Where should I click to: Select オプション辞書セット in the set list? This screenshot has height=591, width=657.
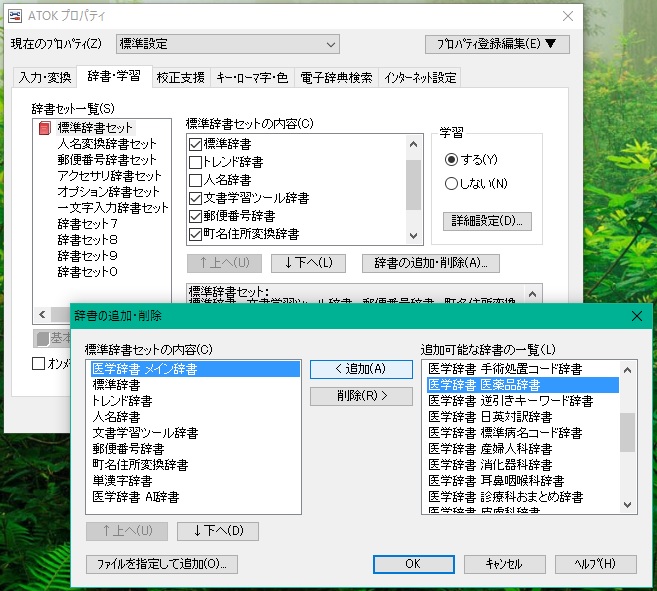click(109, 192)
